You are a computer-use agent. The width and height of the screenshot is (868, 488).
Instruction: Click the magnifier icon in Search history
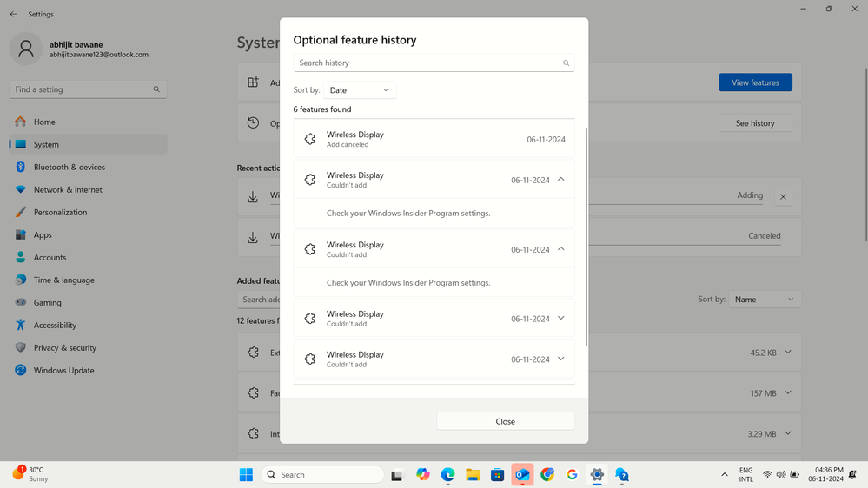566,63
